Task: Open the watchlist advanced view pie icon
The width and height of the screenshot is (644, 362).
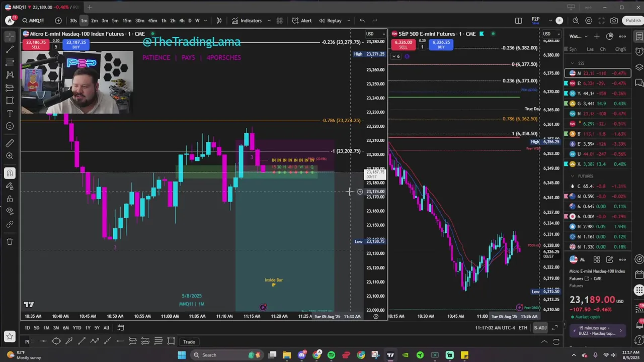Action: tap(609, 36)
